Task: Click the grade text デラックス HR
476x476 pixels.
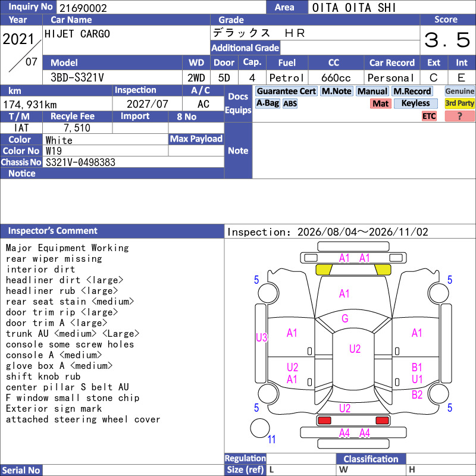Action: 259,33
